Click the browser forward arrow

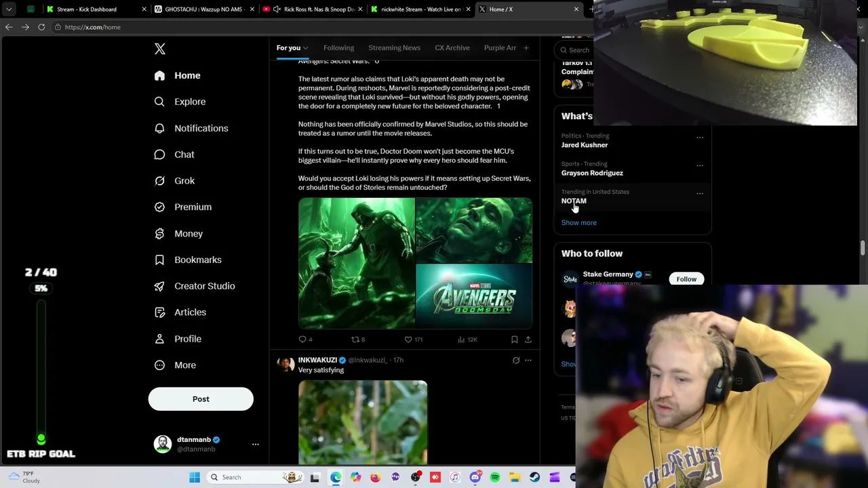[x=25, y=27]
